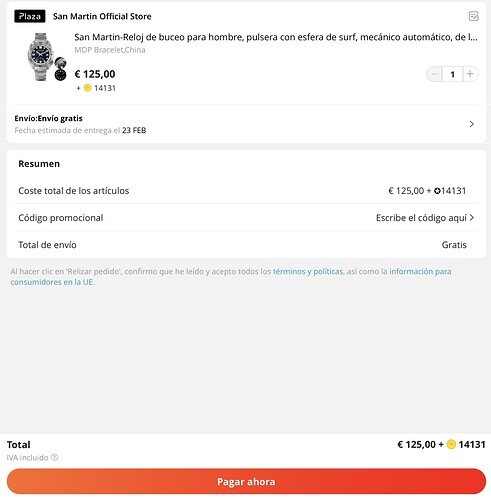
Task: Click the San Martin watch product title
Action: coord(276,37)
